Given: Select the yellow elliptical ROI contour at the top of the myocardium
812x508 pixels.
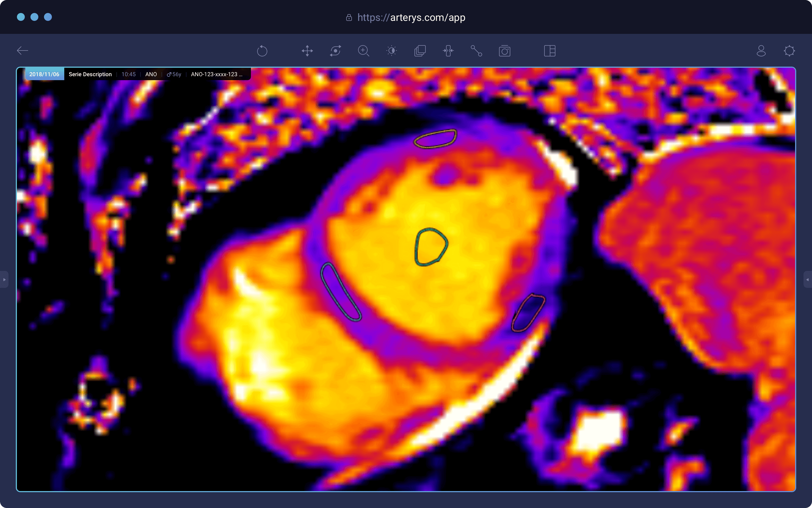Looking at the screenshot, I should point(435,139).
